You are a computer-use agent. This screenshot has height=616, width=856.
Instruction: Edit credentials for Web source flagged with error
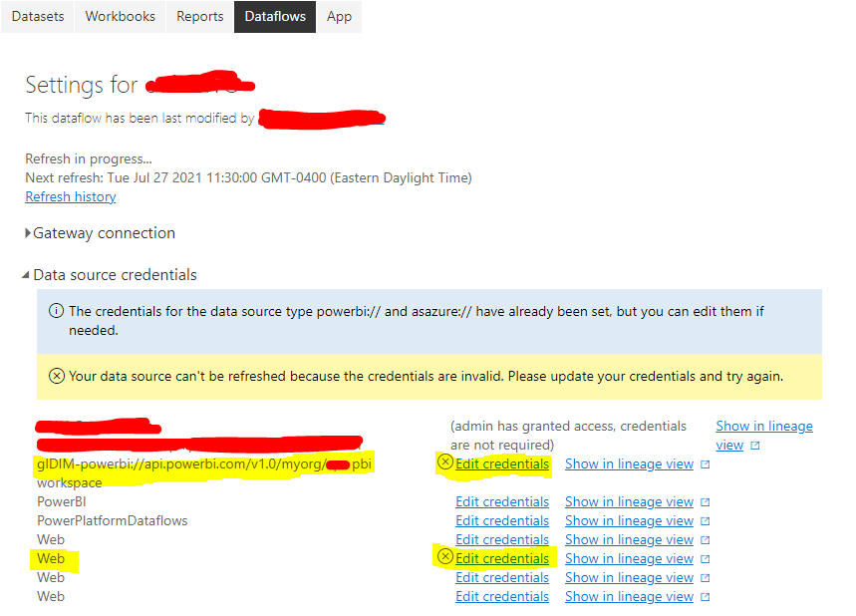[x=502, y=558]
